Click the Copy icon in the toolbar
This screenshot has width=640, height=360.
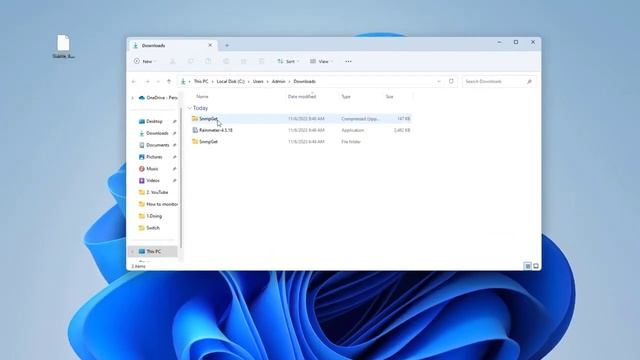(191, 61)
